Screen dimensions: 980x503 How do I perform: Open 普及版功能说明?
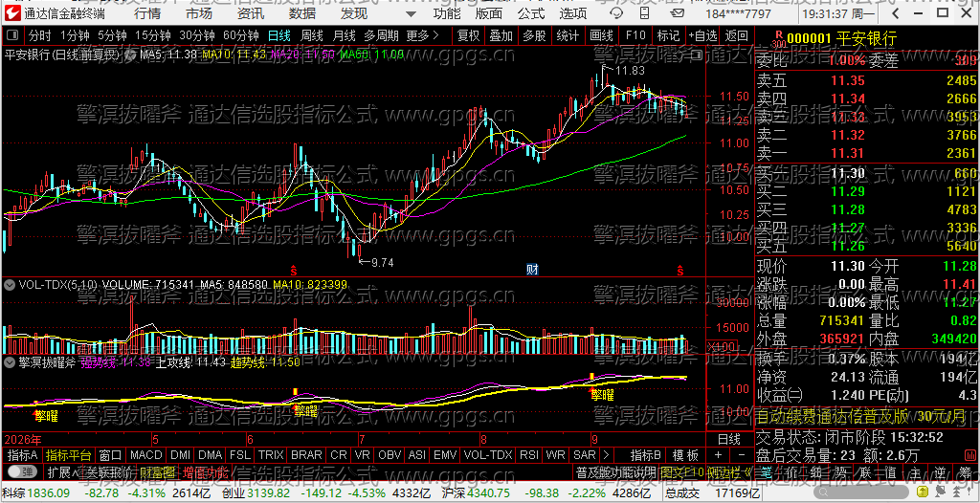tap(615, 471)
